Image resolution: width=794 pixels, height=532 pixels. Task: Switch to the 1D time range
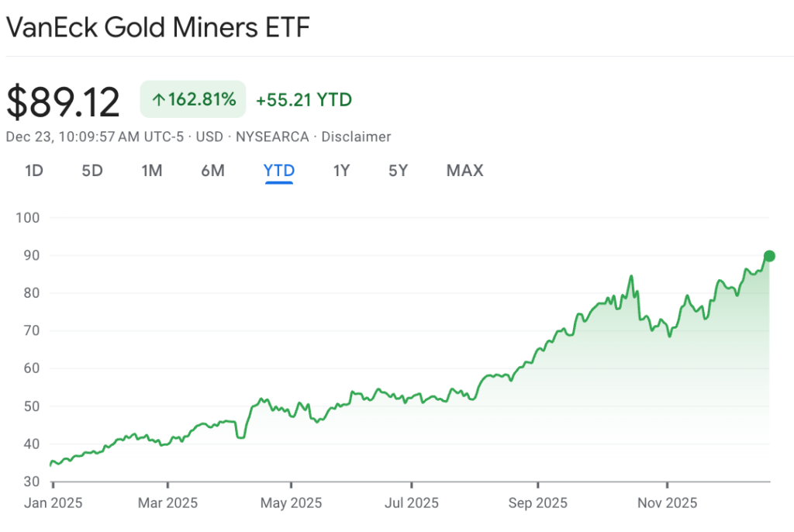coord(33,171)
